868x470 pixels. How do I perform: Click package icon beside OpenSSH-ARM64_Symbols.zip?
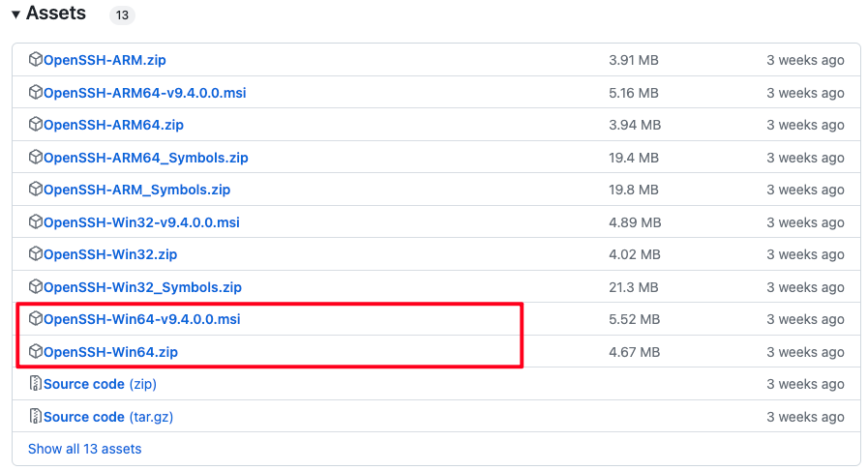click(x=36, y=157)
